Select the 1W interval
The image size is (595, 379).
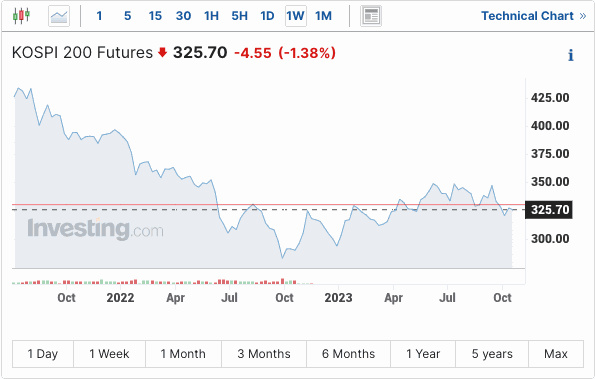click(x=296, y=16)
